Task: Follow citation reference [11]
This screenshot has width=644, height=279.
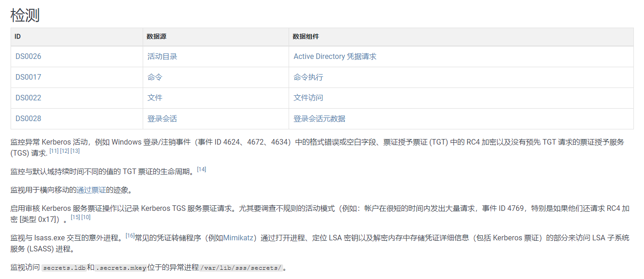Action: 54,151
